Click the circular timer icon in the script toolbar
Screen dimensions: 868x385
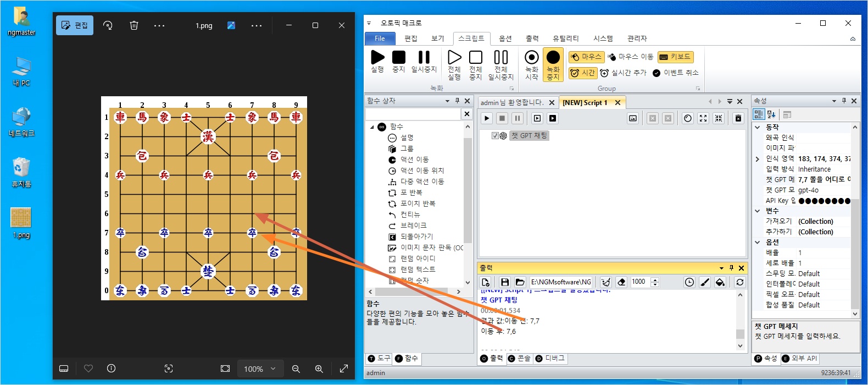click(688, 118)
